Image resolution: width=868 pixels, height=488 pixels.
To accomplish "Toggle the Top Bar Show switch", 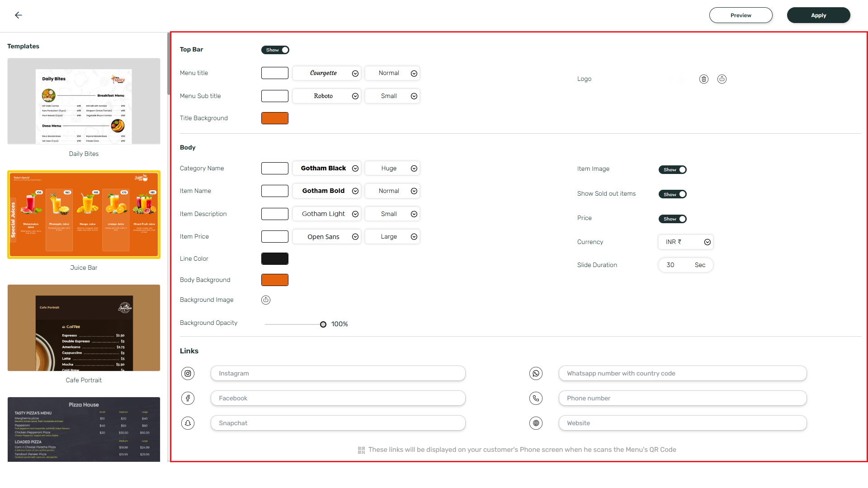I will (x=275, y=50).
